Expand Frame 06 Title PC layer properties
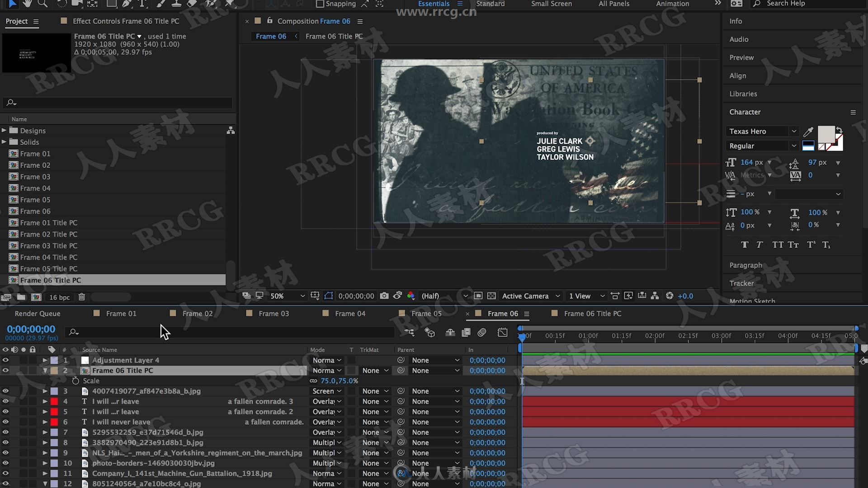Image resolution: width=868 pixels, height=488 pixels. pos(45,370)
